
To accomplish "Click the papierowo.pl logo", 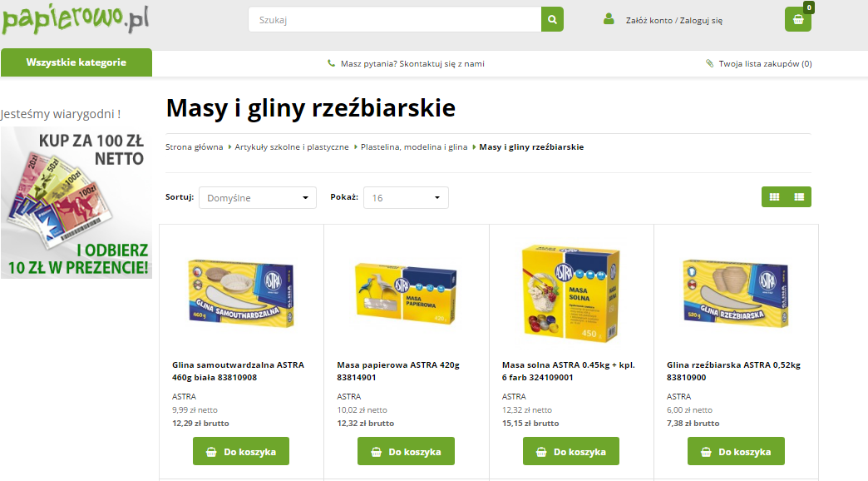I will point(76,20).
